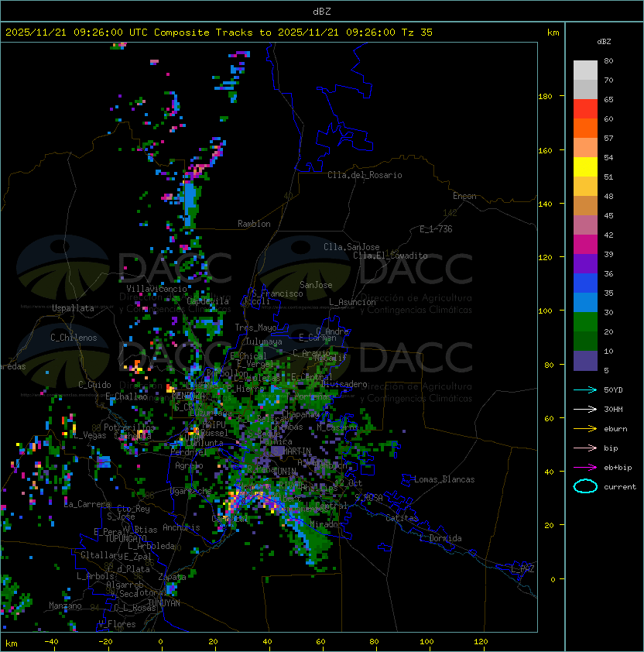644x652 pixels.
Task: Click the '180' tick on right km axis
Action: pos(545,97)
